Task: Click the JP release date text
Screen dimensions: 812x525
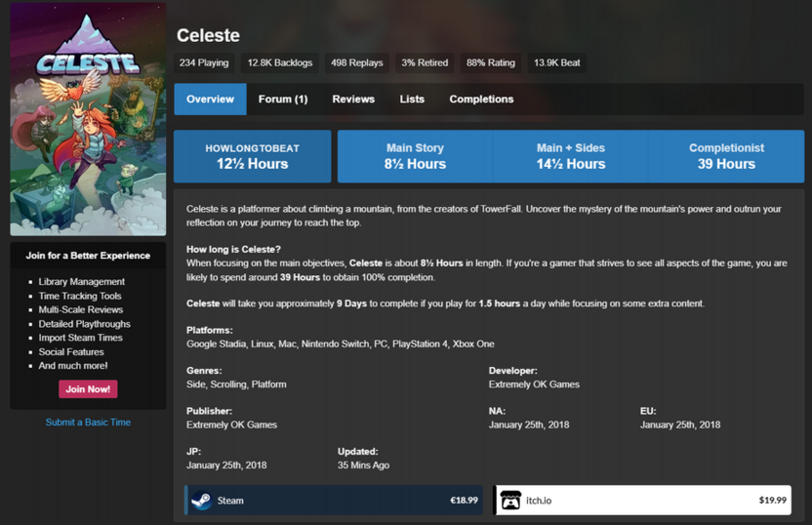Action: (x=226, y=464)
